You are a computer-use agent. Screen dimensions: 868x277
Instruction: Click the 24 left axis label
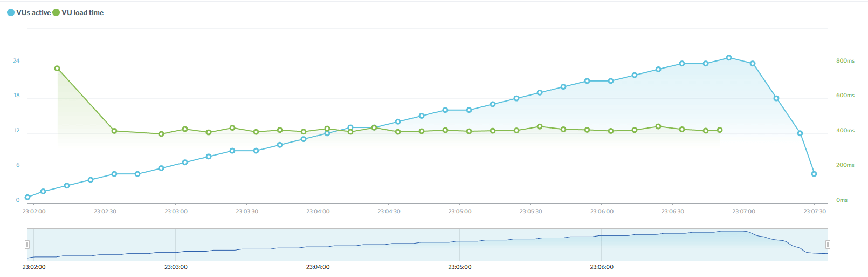pos(16,61)
